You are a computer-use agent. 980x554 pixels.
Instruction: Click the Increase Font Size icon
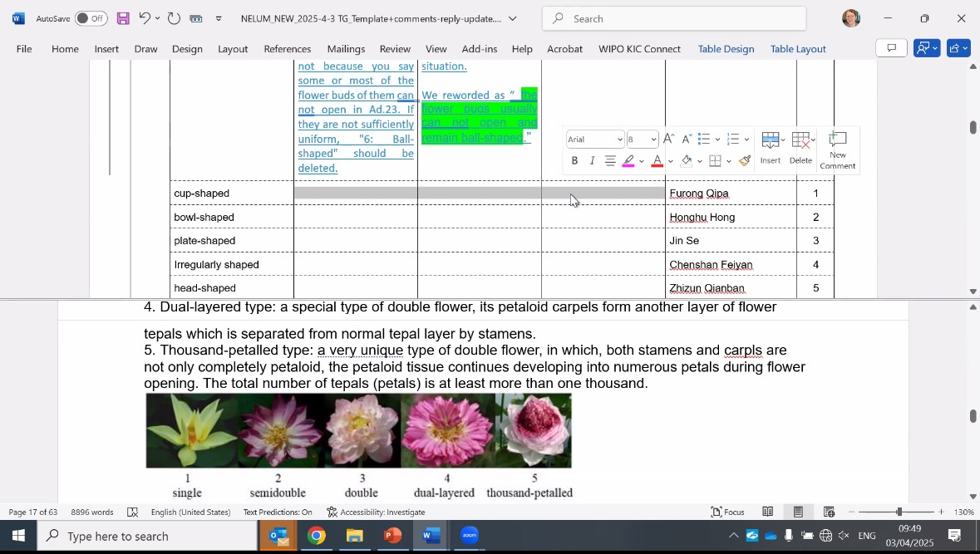click(x=668, y=140)
